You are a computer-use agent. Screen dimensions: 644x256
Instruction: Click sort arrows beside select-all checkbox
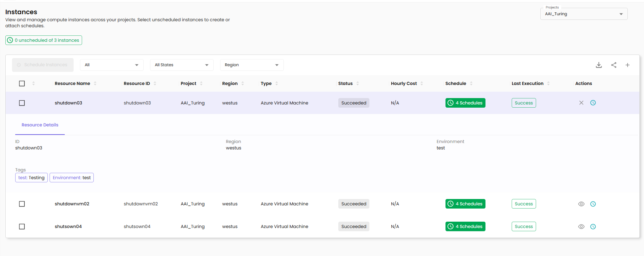(34, 84)
